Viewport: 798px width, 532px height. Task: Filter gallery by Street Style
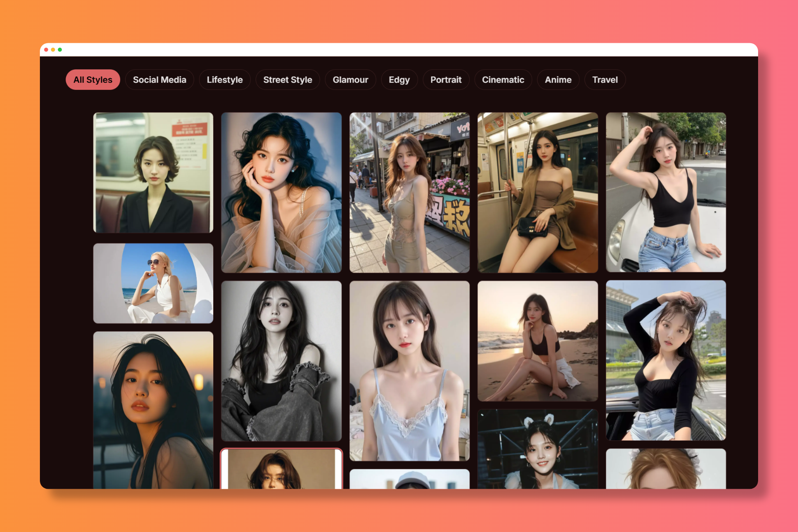click(x=287, y=80)
